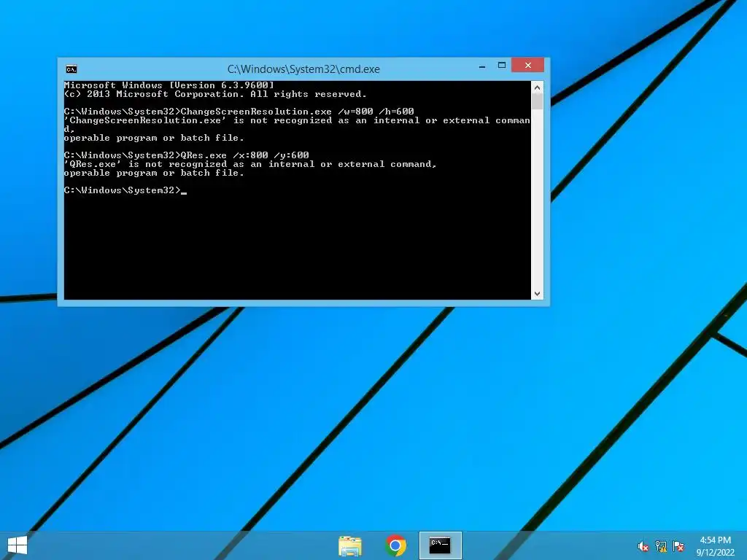Open the Action Center flag icon
This screenshot has width=747, height=560.
point(678,546)
